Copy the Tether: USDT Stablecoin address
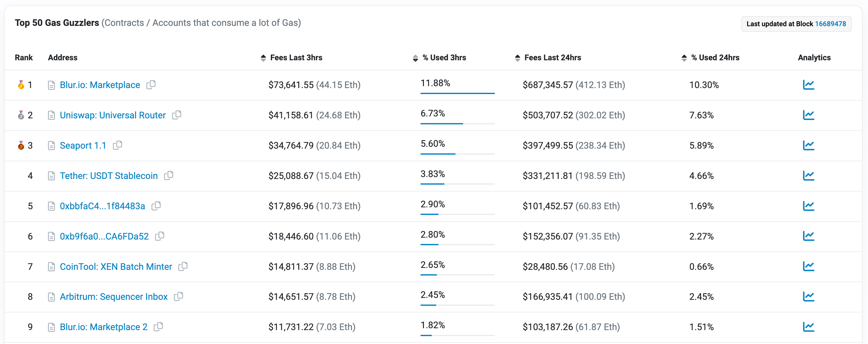Viewport: 868px width, 344px height. pos(169,175)
